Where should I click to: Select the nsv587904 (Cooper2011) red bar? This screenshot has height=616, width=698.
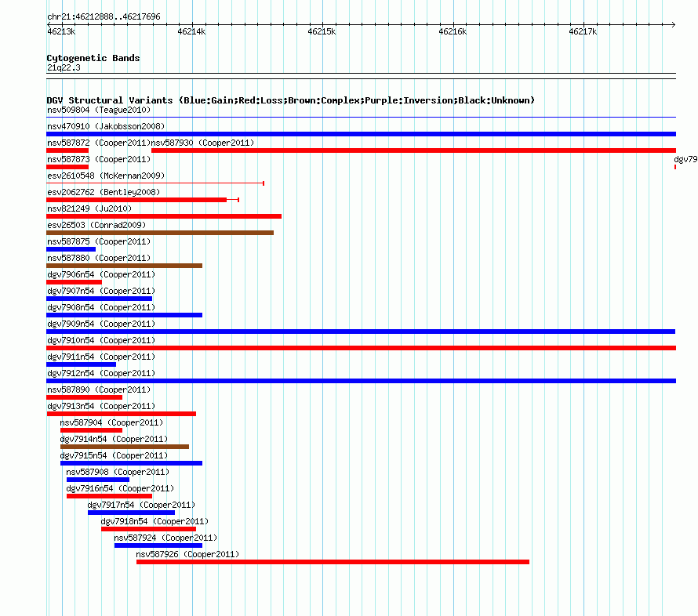91,430
